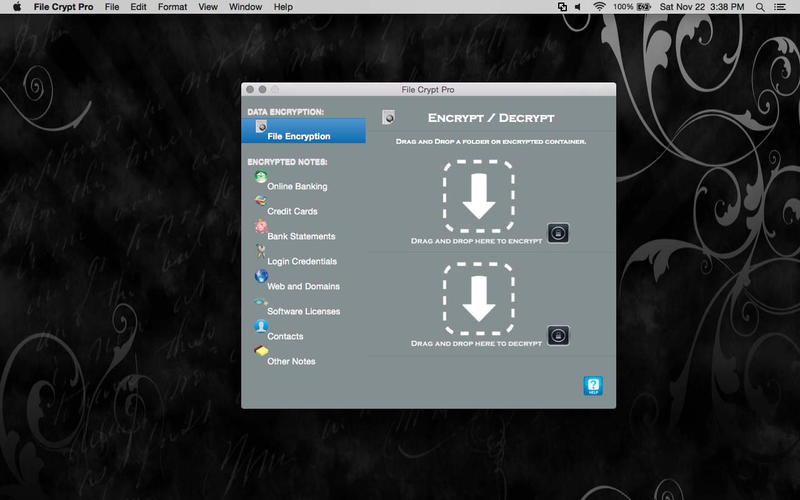Click the Software Licenses disc icon

261,302
